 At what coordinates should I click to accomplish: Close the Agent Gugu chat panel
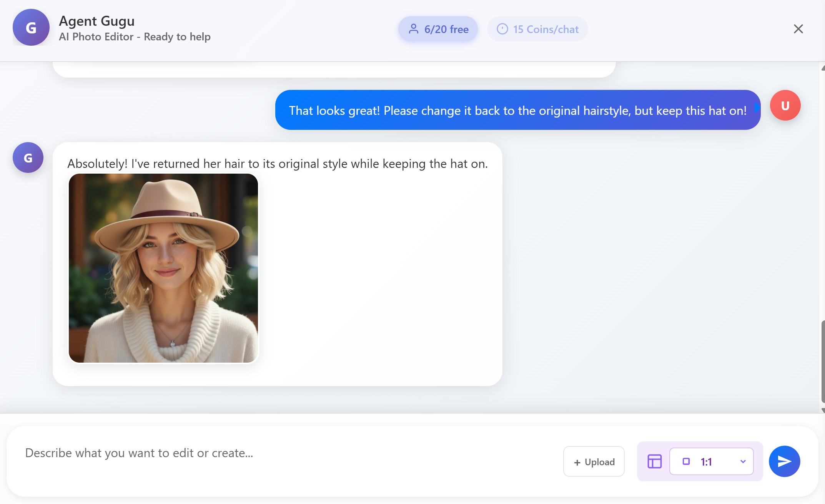coord(798,29)
